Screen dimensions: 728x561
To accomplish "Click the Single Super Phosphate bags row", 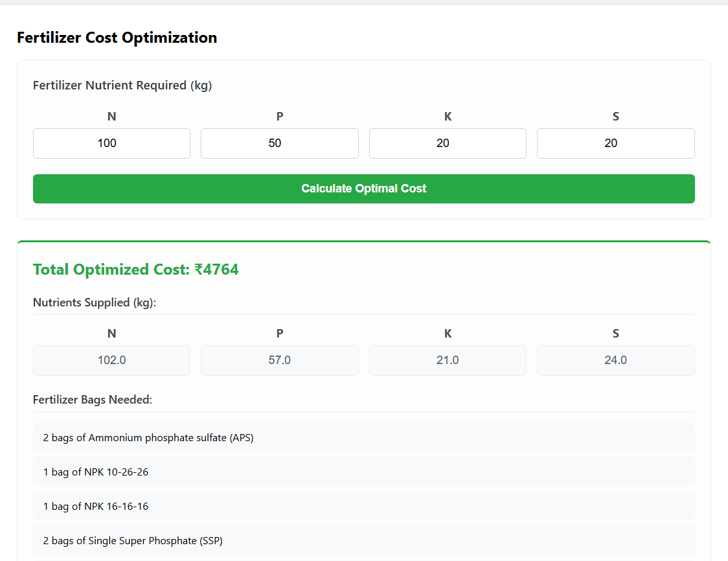I will tap(363, 540).
